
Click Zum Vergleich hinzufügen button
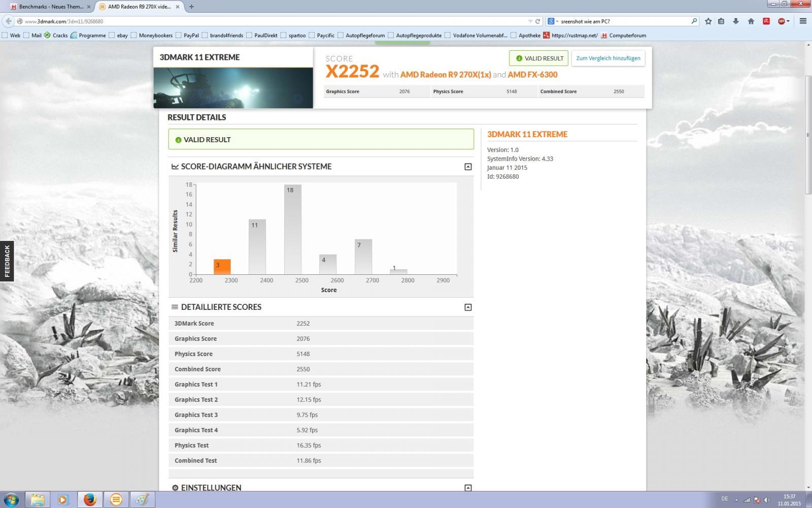coord(608,58)
